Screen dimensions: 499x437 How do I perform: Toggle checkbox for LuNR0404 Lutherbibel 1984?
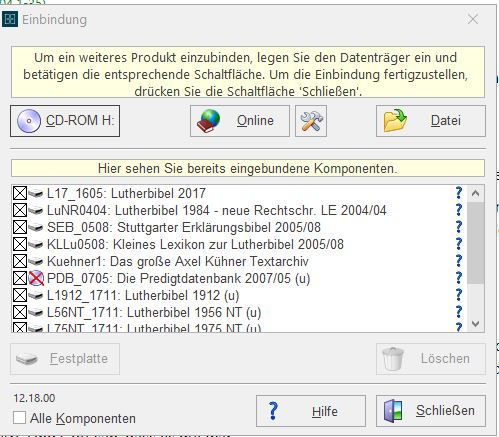click(x=20, y=210)
